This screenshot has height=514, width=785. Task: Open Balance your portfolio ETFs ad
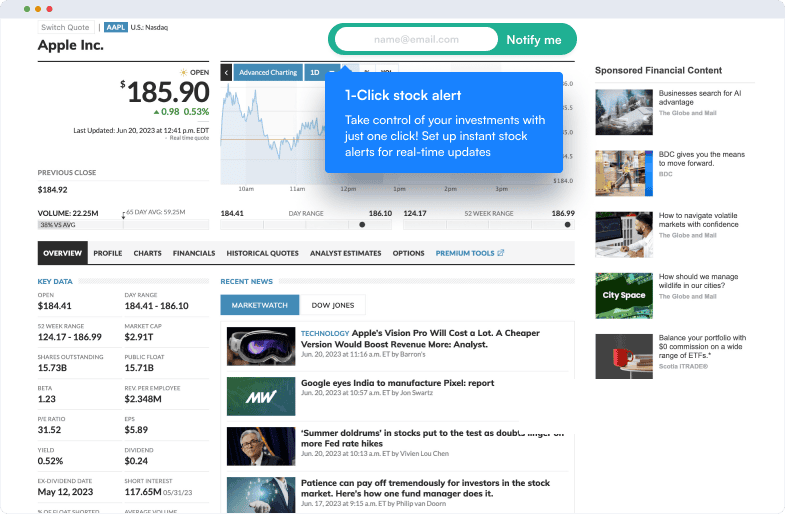coord(702,346)
